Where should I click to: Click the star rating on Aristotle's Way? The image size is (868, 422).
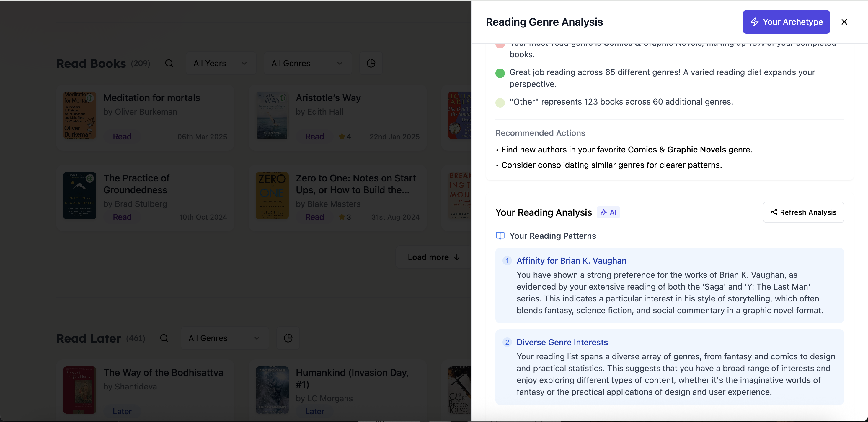click(345, 137)
